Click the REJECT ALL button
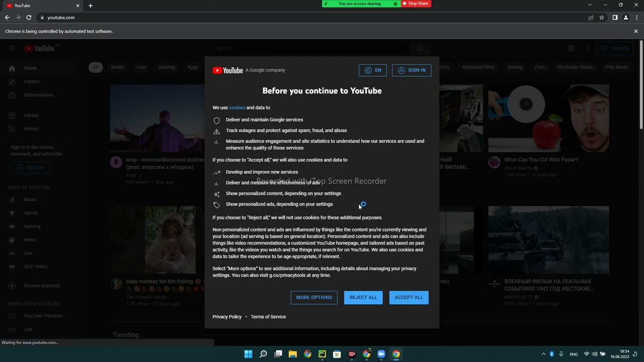Viewport: 644px width, 362px height. [363, 297]
